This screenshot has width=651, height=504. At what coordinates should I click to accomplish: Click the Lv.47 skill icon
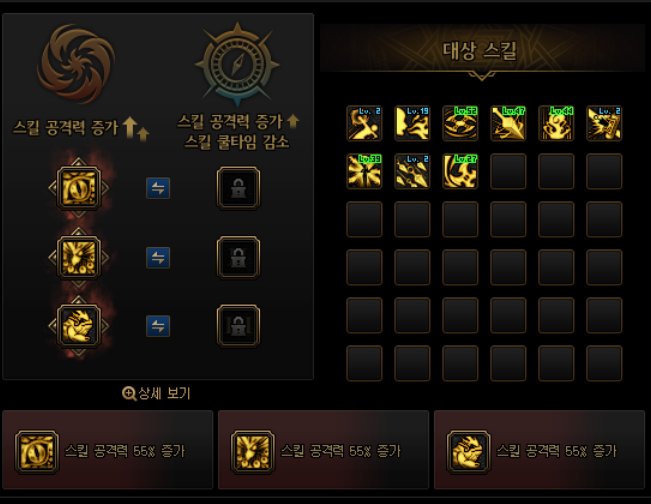(508, 123)
